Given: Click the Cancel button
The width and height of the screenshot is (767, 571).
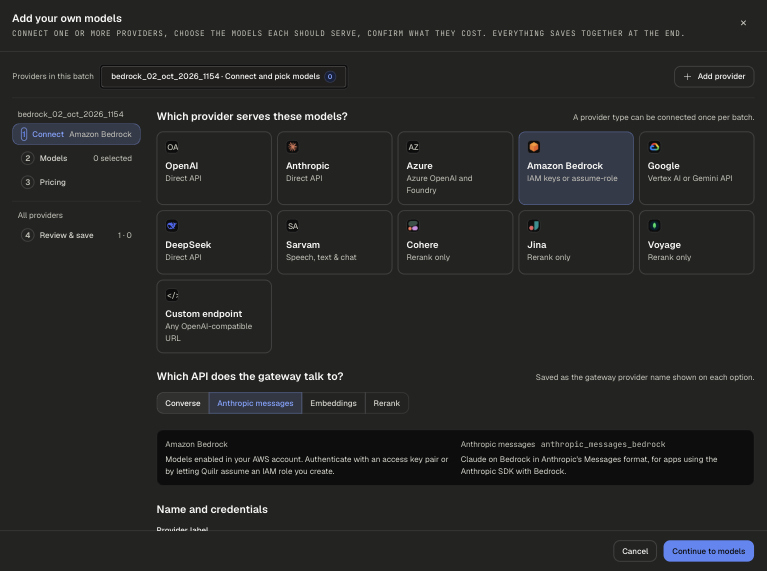Looking at the screenshot, I should (634, 551).
